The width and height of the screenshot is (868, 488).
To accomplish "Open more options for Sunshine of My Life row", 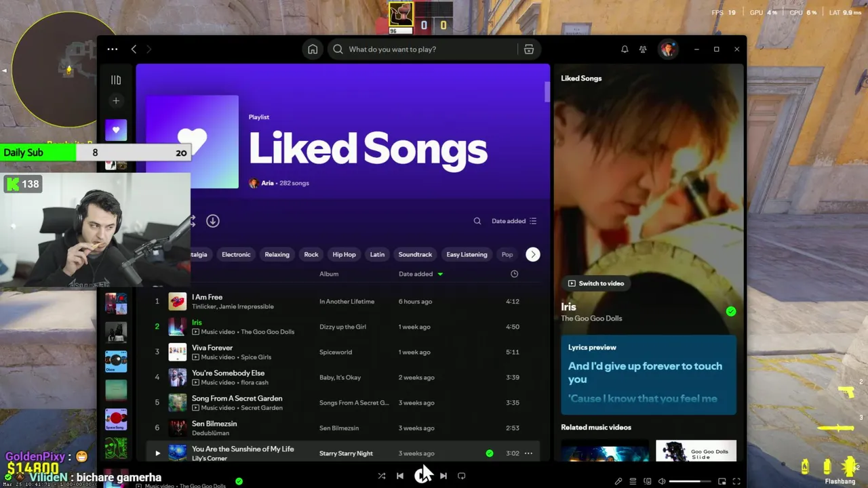I will (x=528, y=453).
